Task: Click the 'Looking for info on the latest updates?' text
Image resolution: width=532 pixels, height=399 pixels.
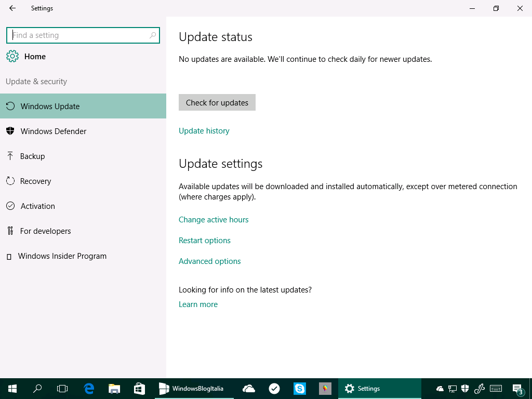Action: (245, 290)
